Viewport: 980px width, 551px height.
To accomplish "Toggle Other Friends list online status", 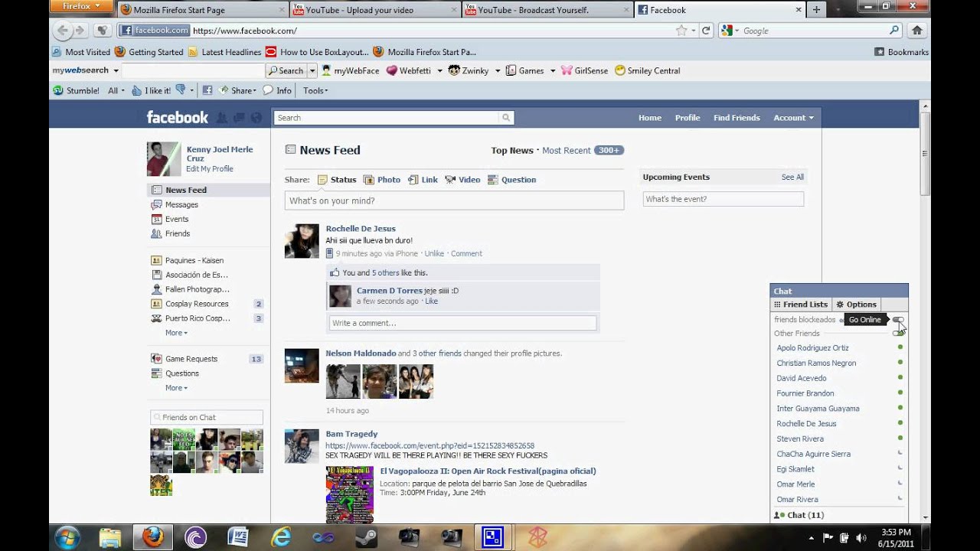I will point(897,333).
